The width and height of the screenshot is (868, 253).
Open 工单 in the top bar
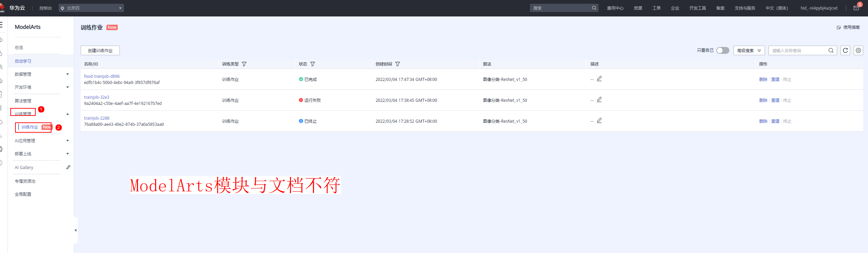coord(657,8)
